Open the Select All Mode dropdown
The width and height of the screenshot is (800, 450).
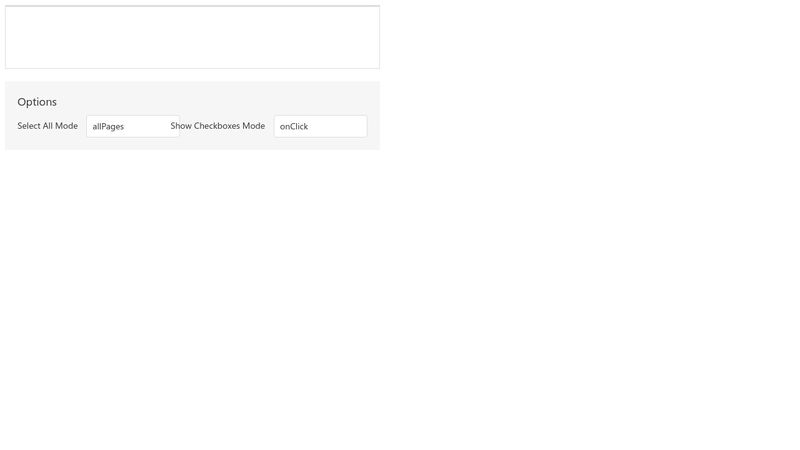coord(133,126)
